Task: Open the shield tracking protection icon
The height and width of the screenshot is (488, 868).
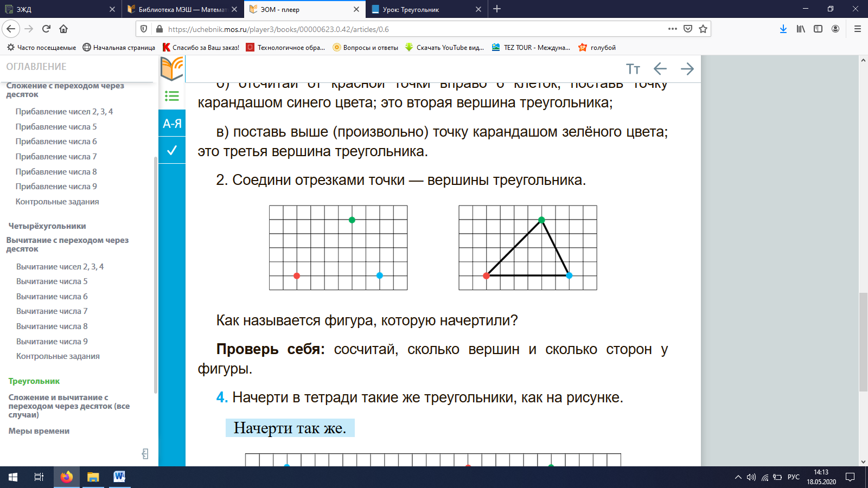Action: pos(144,29)
